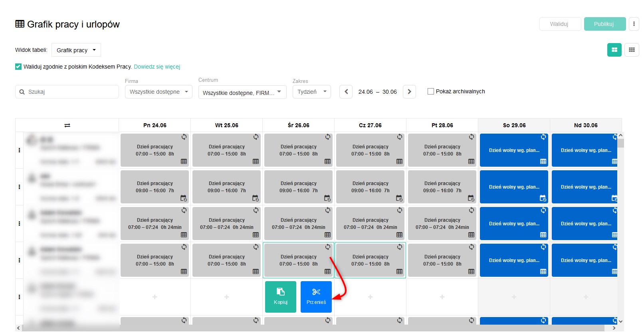Add shift with plus under Cz 27.06
The height and width of the screenshot is (335, 644).
370,297
